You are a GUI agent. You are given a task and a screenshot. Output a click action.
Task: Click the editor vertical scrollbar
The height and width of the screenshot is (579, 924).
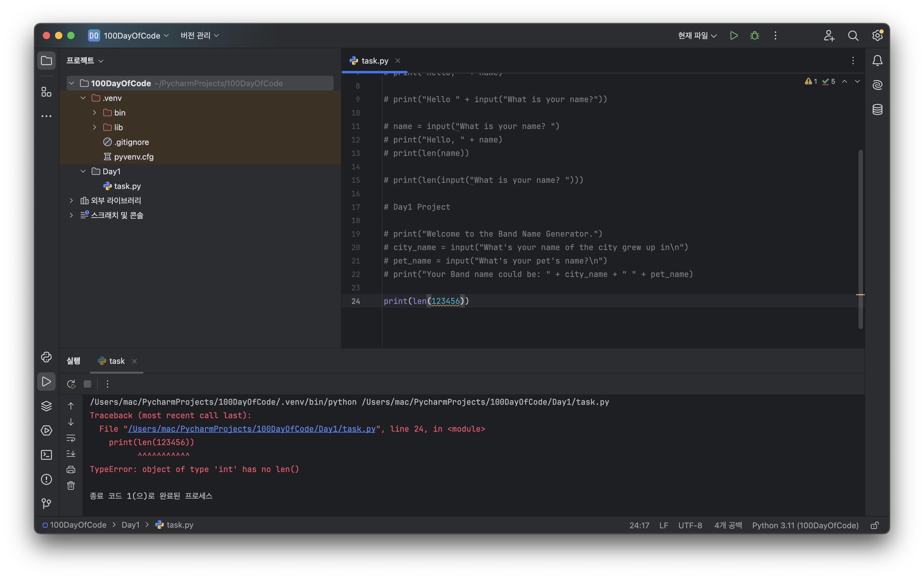(x=860, y=238)
